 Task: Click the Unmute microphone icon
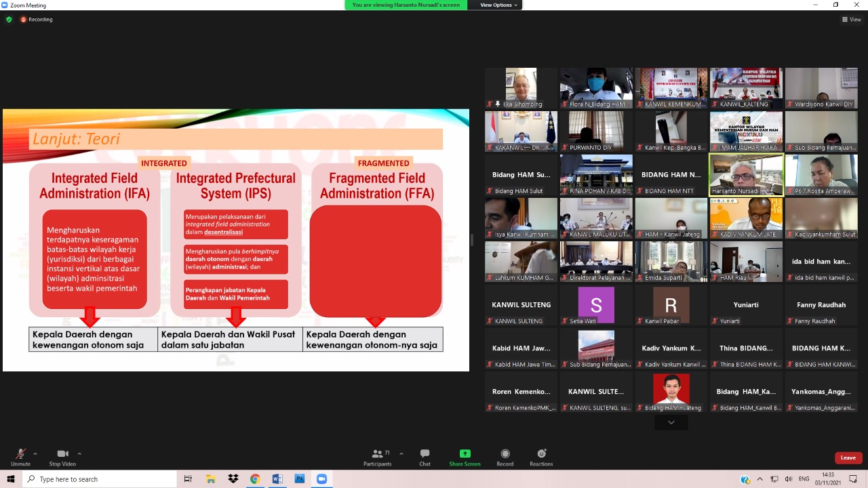20,453
